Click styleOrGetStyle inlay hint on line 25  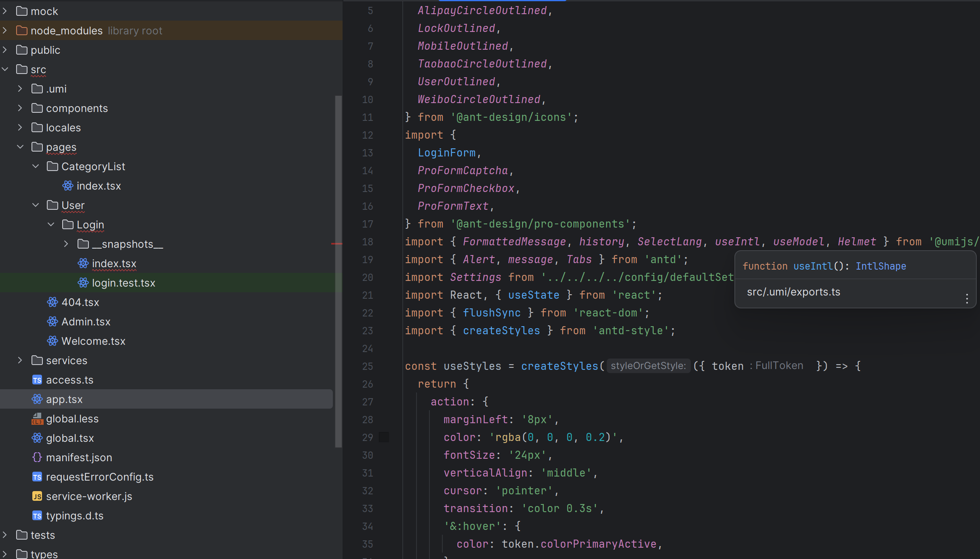(x=648, y=366)
